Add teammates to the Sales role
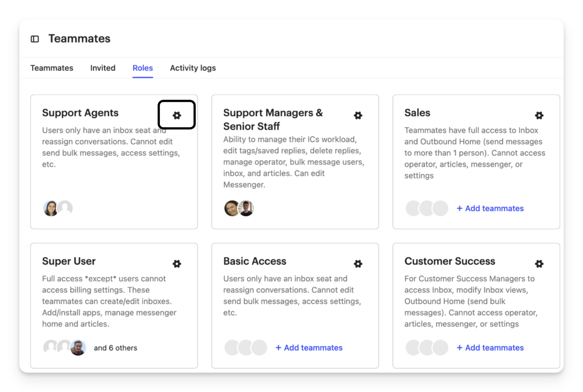The image size is (583, 392). (x=490, y=208)
